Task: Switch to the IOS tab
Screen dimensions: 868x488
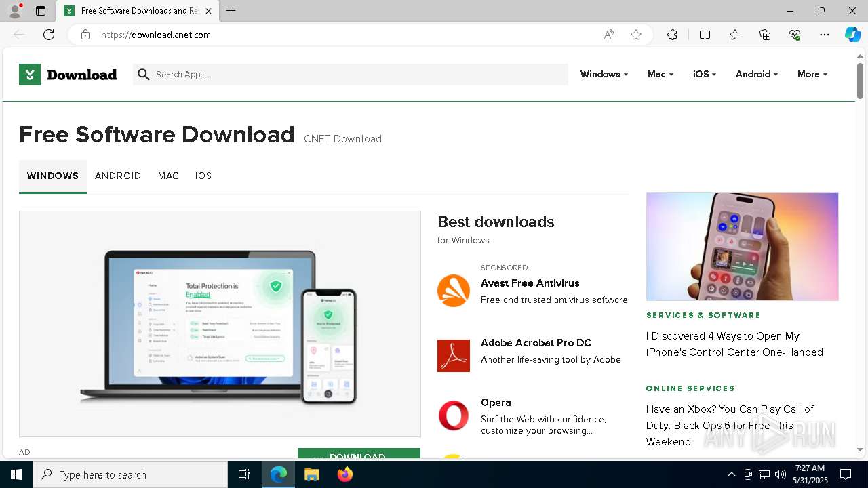Action: tap(203, 176)
